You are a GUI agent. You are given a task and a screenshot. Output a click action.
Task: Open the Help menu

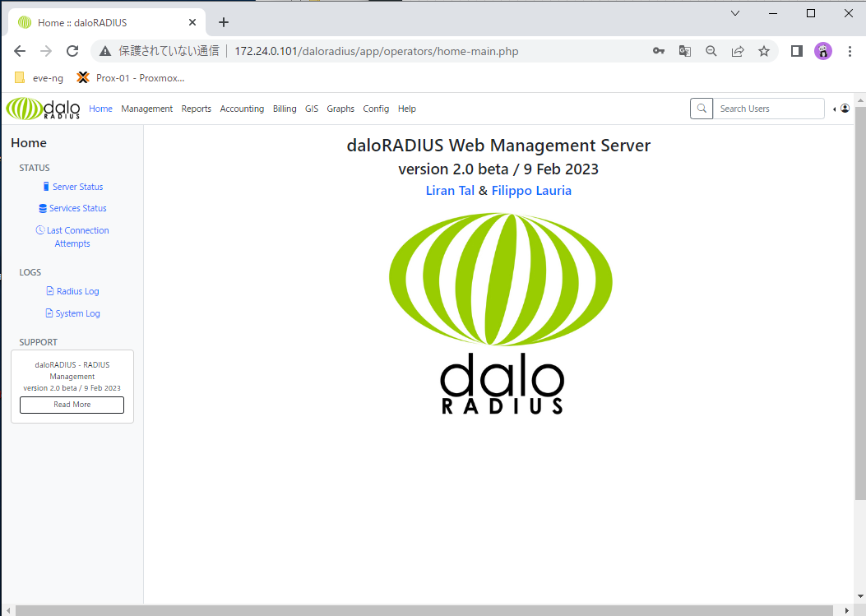tap(406, 109)
